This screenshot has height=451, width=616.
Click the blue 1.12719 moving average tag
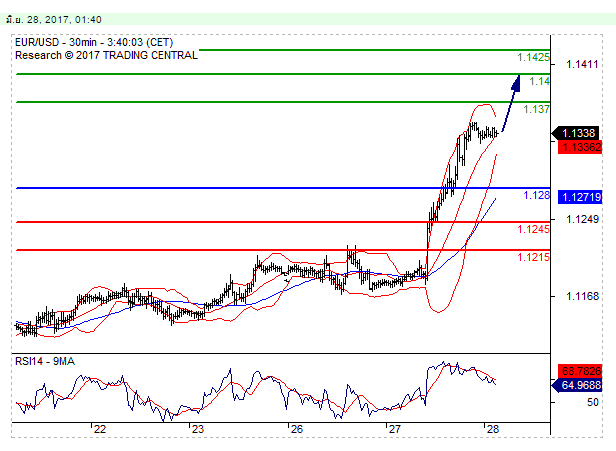coord(580,197)
